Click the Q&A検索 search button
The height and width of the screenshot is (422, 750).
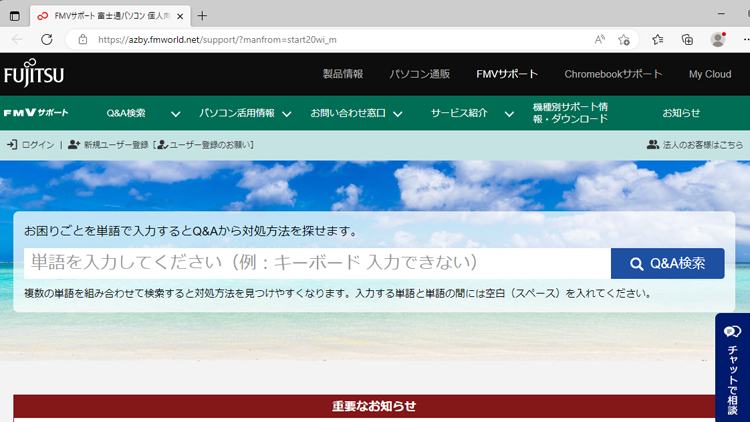[x=667, y=263]
